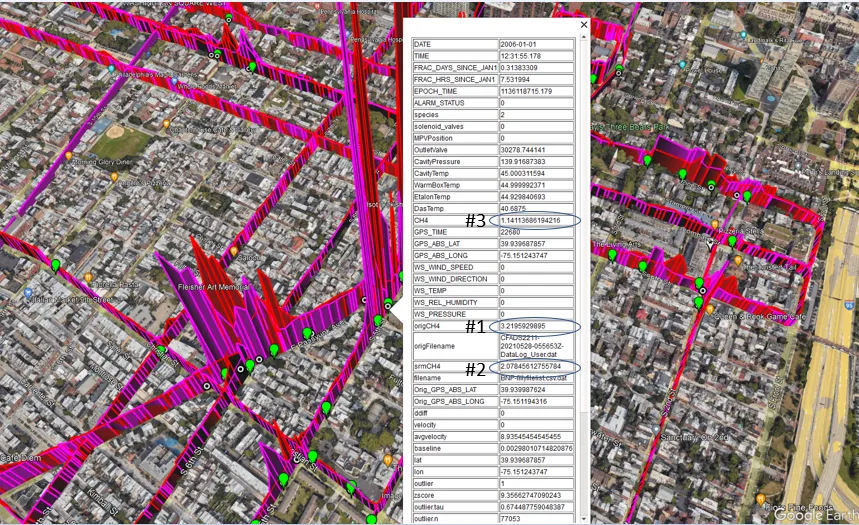Image resolution: width=859 pixels, height=525 pixels.
Task: Click the DATE value 2006-01-01
Action: [x=536, y=45]
